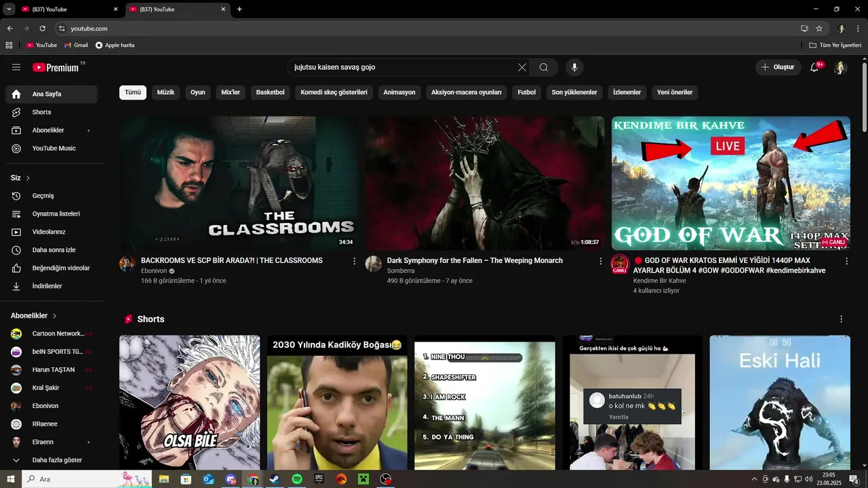Open the YouTube account avatar menu

(840, 67)
